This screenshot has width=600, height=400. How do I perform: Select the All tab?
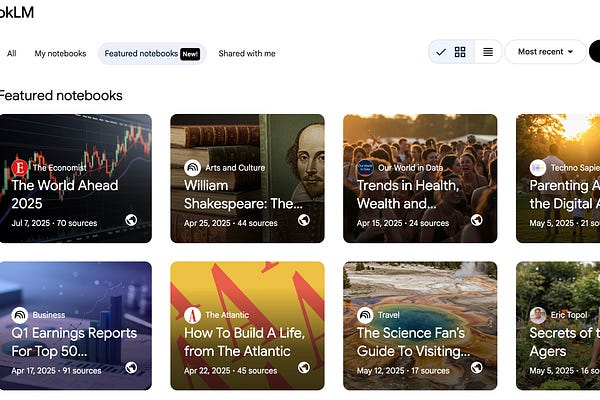(11, 54)
